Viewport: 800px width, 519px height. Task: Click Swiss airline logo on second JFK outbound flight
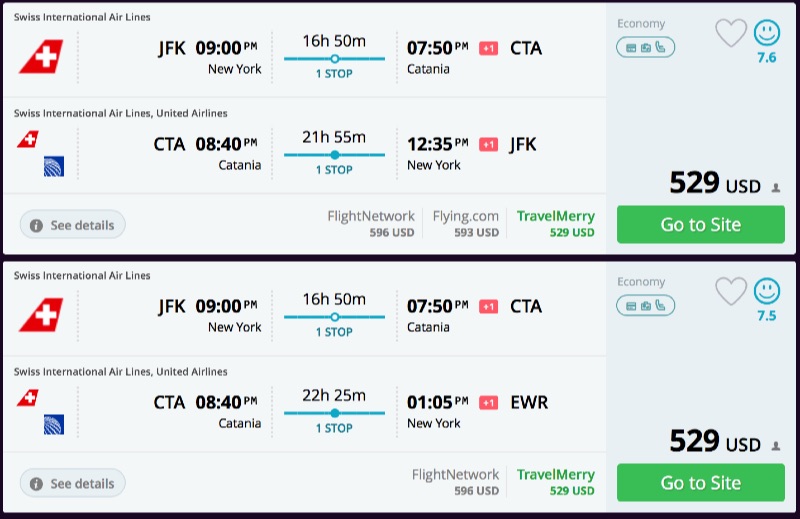(x=40, y=315)
